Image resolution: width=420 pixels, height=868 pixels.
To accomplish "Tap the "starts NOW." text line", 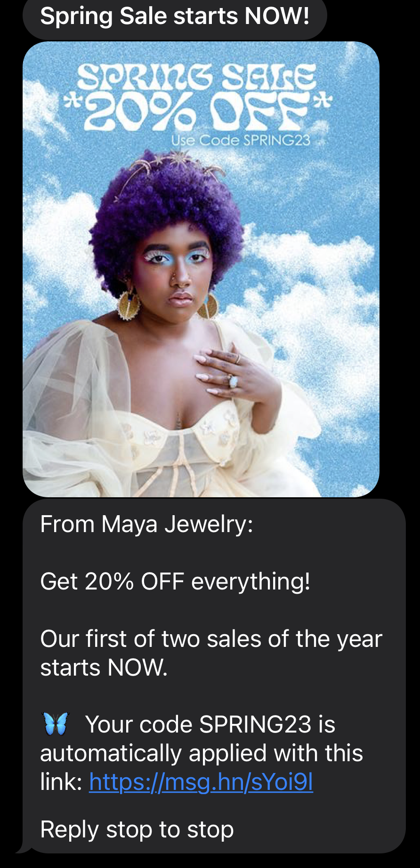I will (104, 668).
